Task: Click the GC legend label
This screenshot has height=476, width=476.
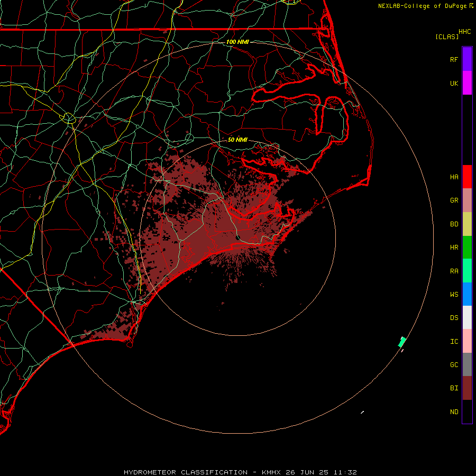Action: pyautogui.click(x=454, y=364)
